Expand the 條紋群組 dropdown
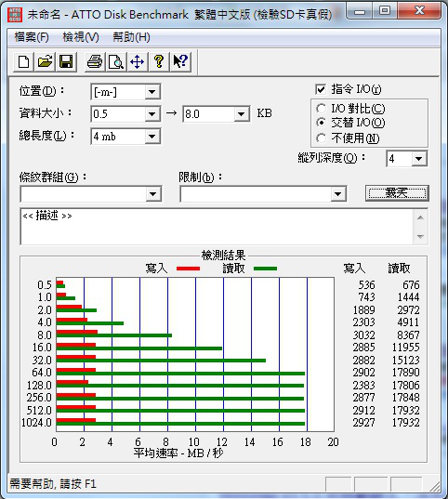 click(x=153, y=194)
